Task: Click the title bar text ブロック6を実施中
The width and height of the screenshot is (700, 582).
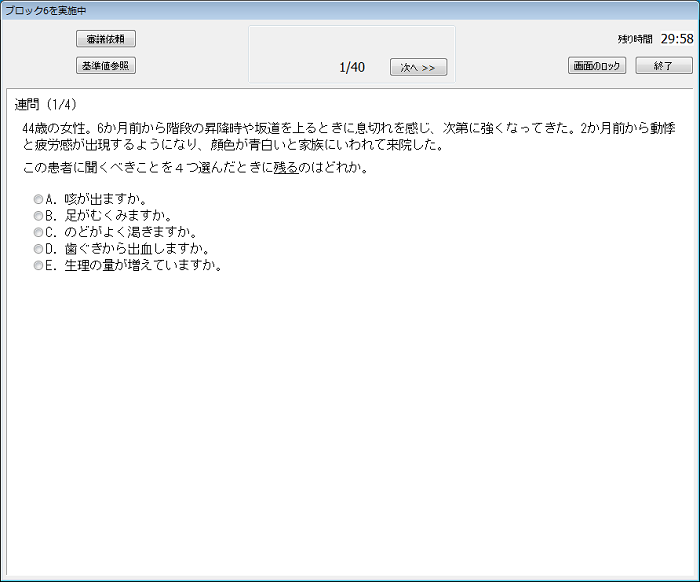Action: point(46,10)
